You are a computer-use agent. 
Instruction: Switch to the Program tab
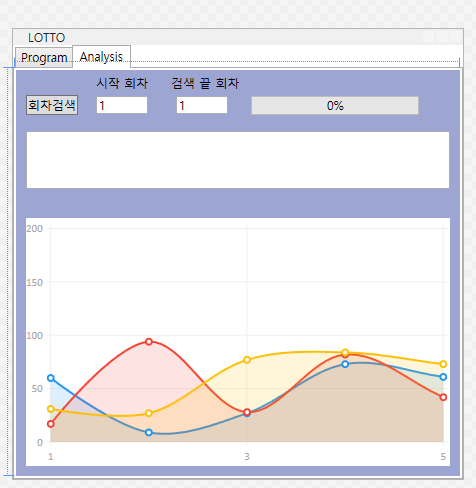pyautogui.click(x=44, y=58)
